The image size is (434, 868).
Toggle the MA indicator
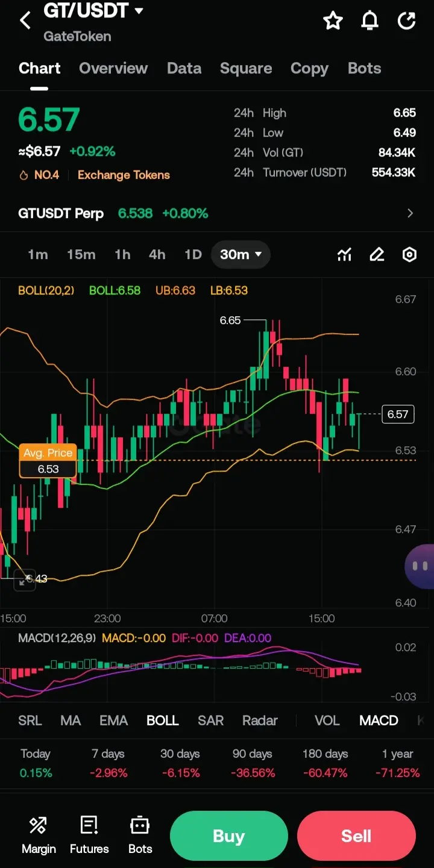click(x=71, y=720)
